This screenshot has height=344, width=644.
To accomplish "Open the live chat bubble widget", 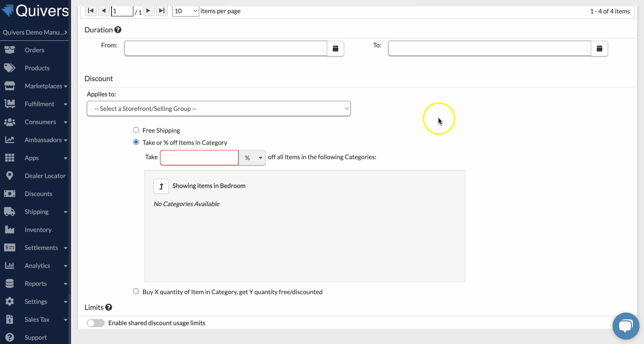I will click(x=626, y=326).
